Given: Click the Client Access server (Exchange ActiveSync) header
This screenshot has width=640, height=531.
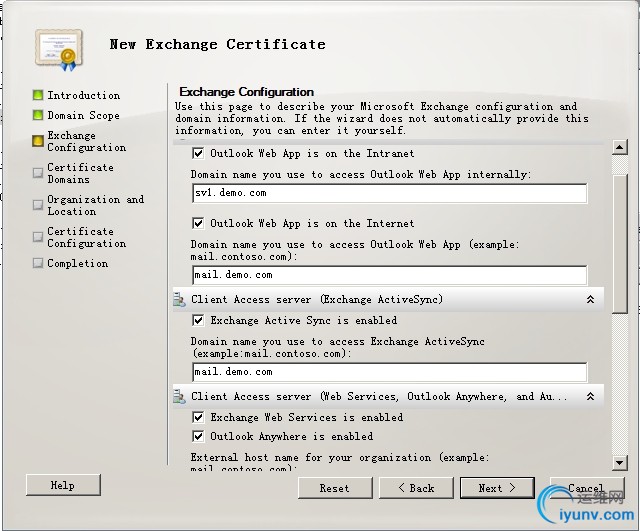Looking at the screenshot, I should tap(388, 300).
